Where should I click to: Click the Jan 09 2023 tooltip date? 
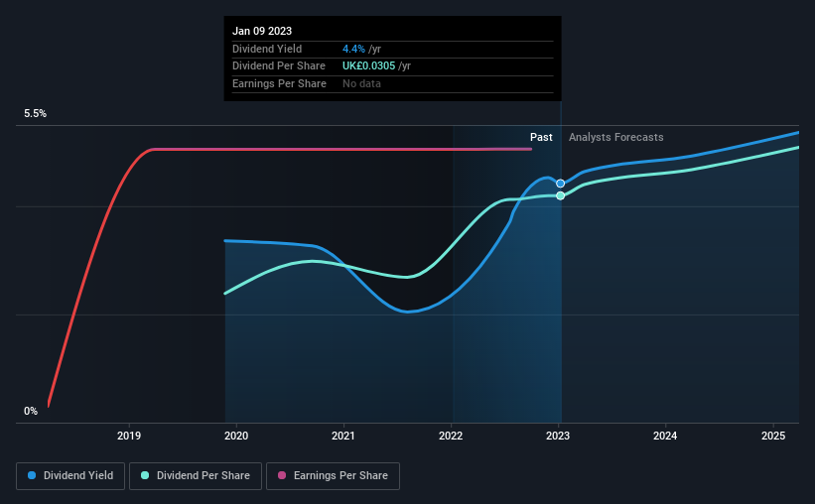coord(262,31)
